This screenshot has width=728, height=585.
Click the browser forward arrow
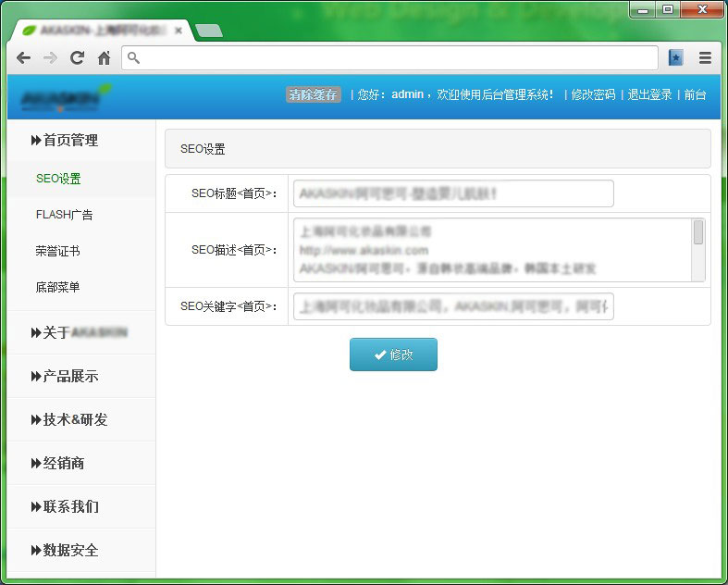coord(50,58)
